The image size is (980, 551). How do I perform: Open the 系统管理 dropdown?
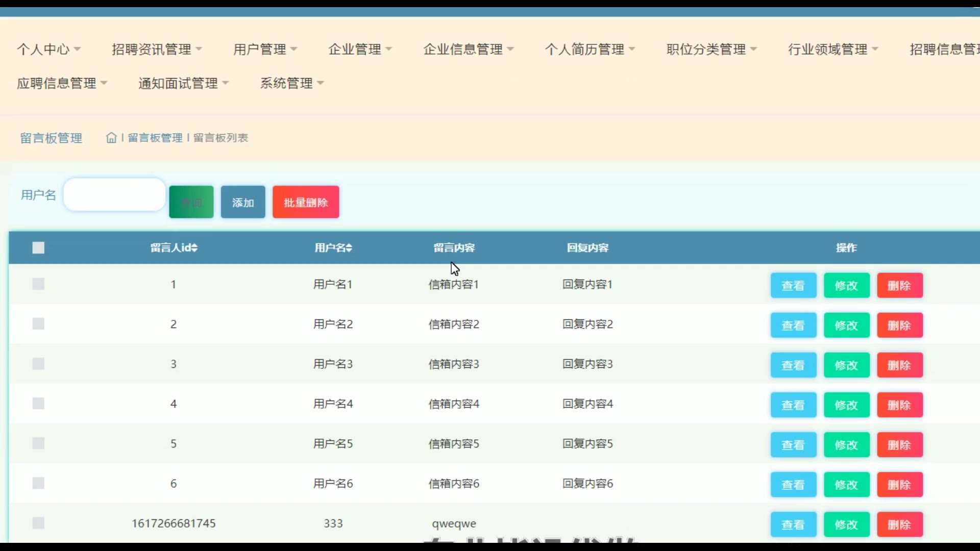coord(292,83)
